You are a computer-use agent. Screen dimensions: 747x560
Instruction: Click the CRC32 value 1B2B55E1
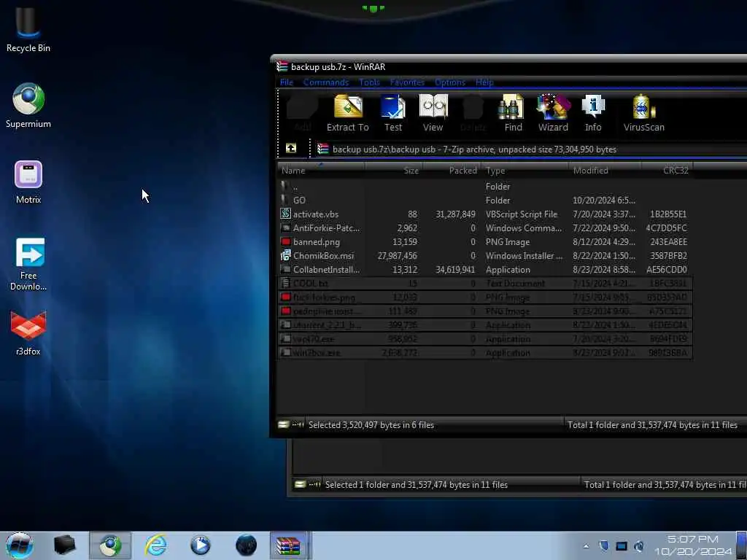pos(668,214)
